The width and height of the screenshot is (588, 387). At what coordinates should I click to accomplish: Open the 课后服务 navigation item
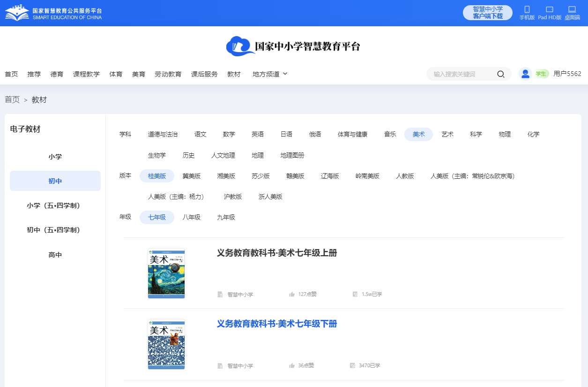click(x=204, y=74)
